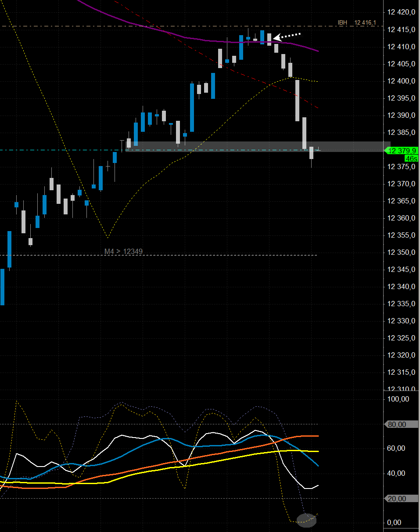Click the 20,00 oscillator level tag

click(x=402, y=499)
